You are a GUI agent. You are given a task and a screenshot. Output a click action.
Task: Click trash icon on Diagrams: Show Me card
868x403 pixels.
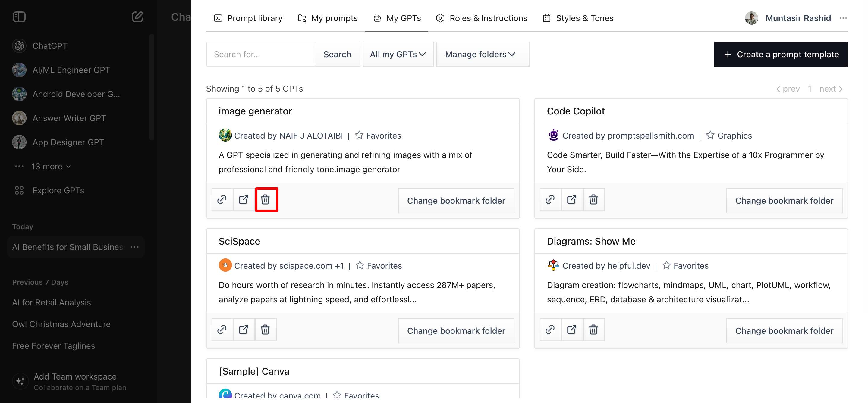pyautogui.click(x=593, y=329)
